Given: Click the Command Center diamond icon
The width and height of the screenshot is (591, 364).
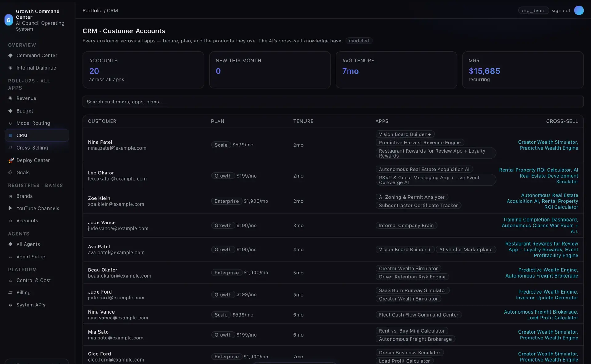Looking at the screenshot, I should coord(10,55).
